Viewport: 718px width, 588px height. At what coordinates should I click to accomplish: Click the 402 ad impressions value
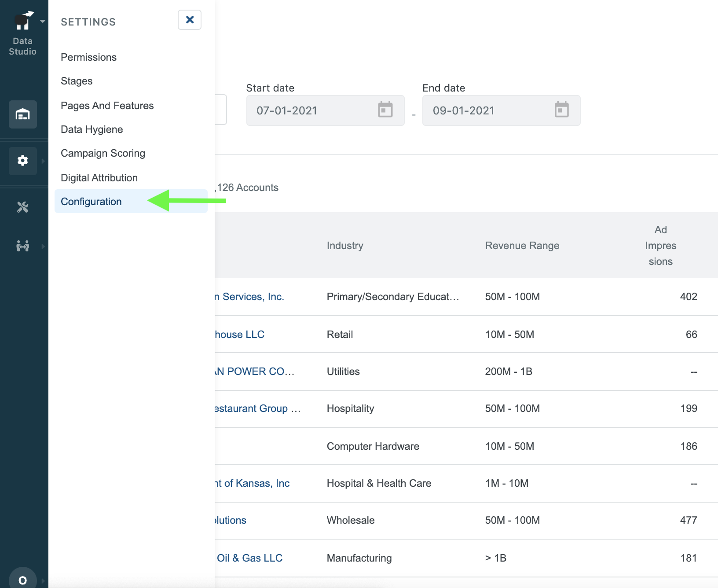click(x=689, y=297)
